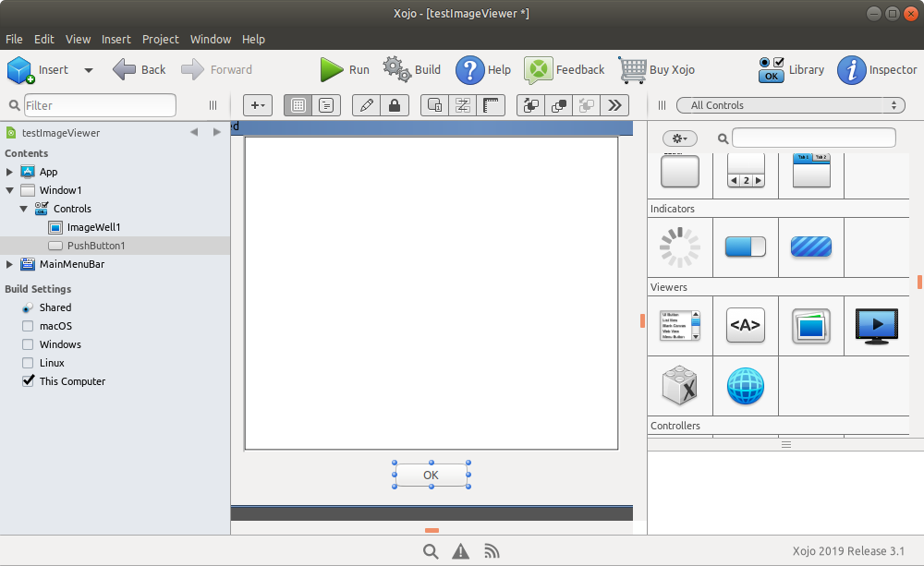Click navigator history back arrow

pyautogui.click(x=194, y=133)
